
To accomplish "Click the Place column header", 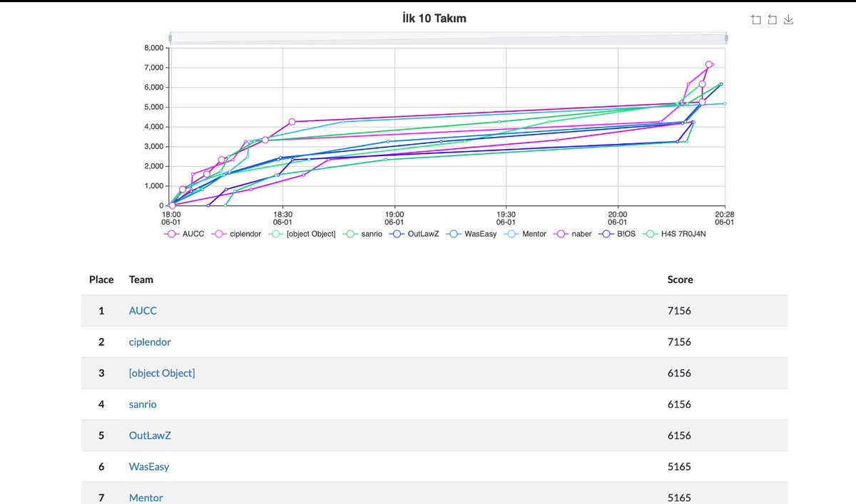I will 101,279.
